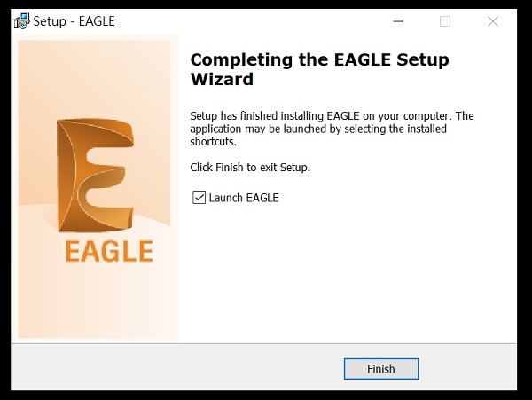Click the word "Wizard" in the heading
This screenshot has height=400, width=532.
click(x=222, y=80)
